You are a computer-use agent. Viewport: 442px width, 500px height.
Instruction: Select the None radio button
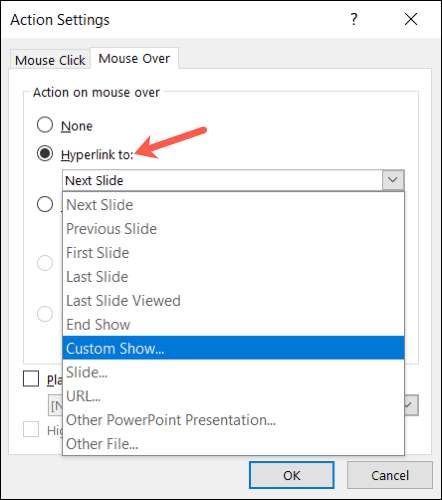[x=45, y=125]
